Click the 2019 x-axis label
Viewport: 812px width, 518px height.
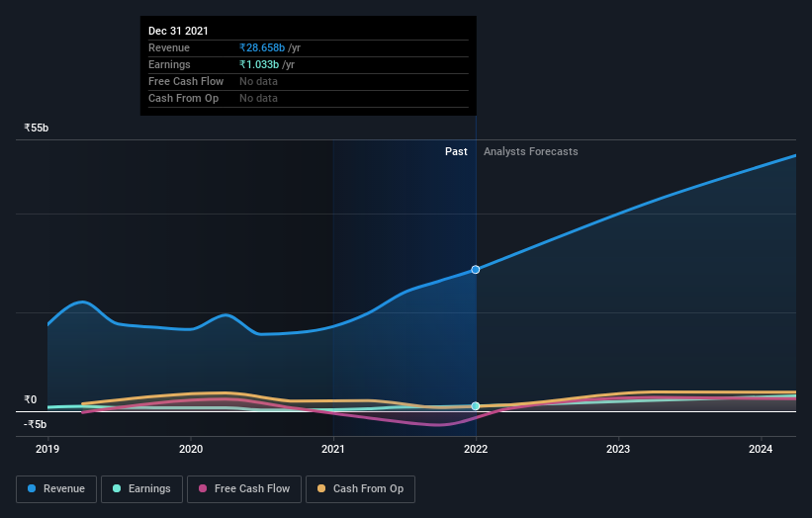click(x=47, y=449)
